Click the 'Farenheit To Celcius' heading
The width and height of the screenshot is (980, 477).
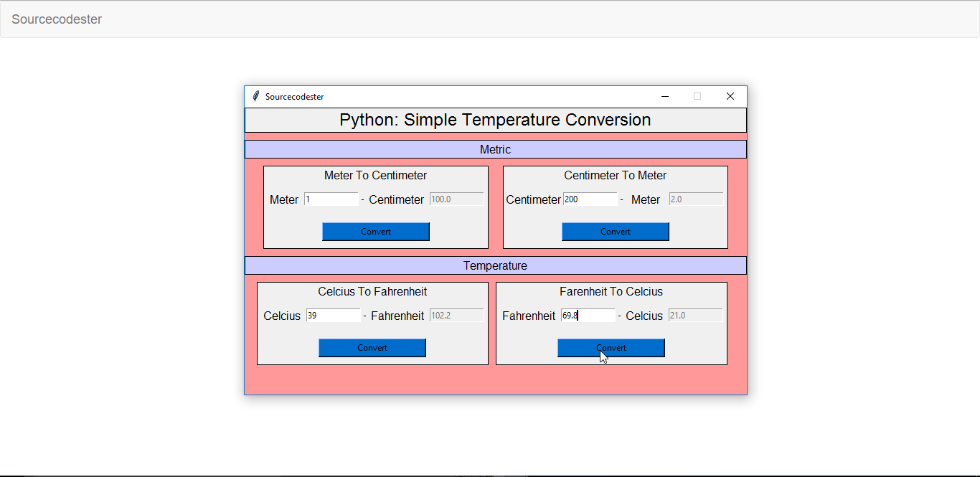[611, 292]
